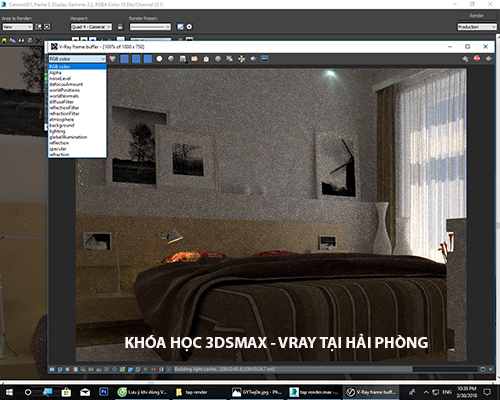Switch to V-Ray frame buffer taskbar button

pyautogui.click(x=371, y=392)
